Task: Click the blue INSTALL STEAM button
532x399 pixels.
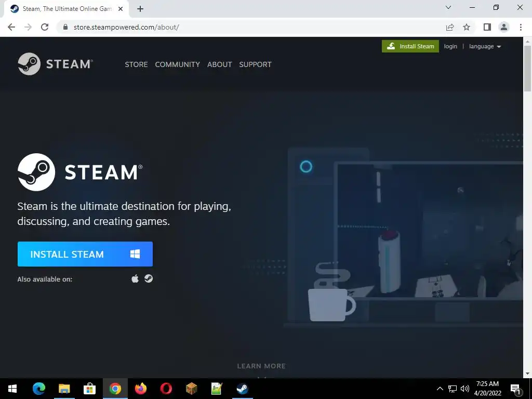Action: [x=85, y=254]
